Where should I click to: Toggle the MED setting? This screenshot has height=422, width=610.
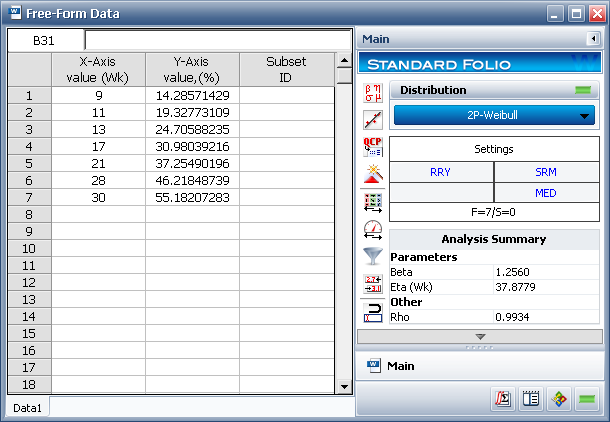[x=546, y=192]
